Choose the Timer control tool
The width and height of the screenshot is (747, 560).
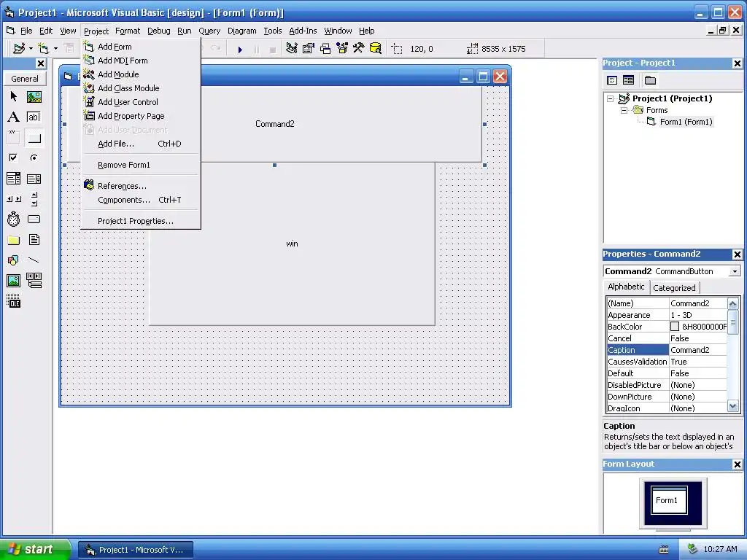tap(13, 219)
